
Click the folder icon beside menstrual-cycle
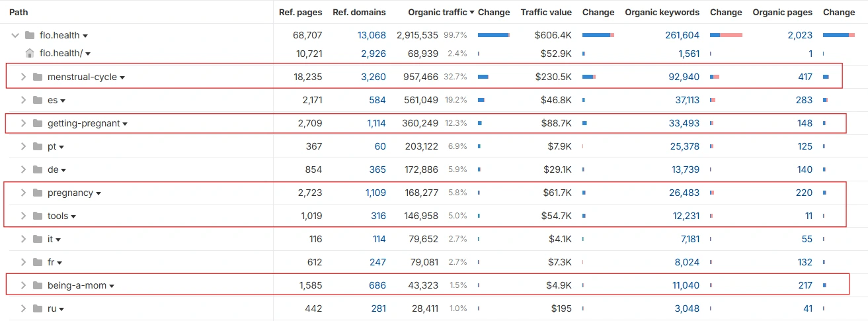tap(37, 77)
